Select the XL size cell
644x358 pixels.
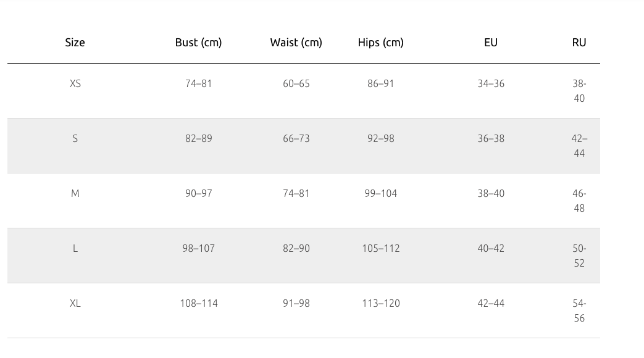coord(75,304)
